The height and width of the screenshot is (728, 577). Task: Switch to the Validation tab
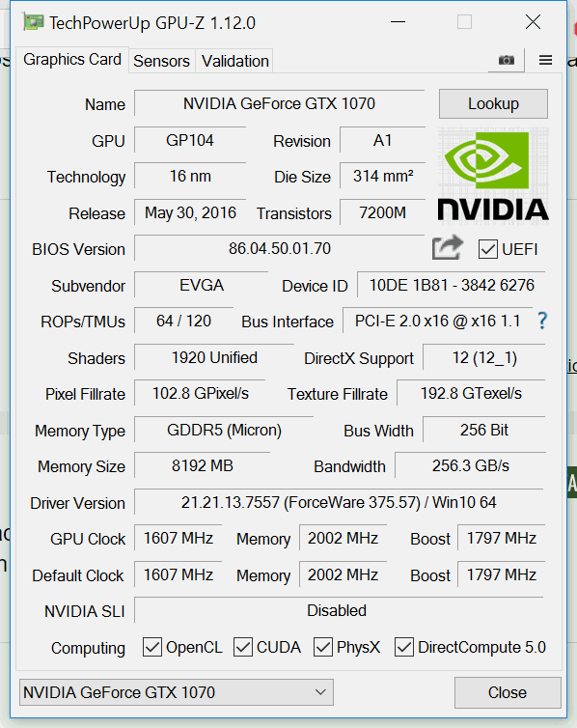point(235,61)
